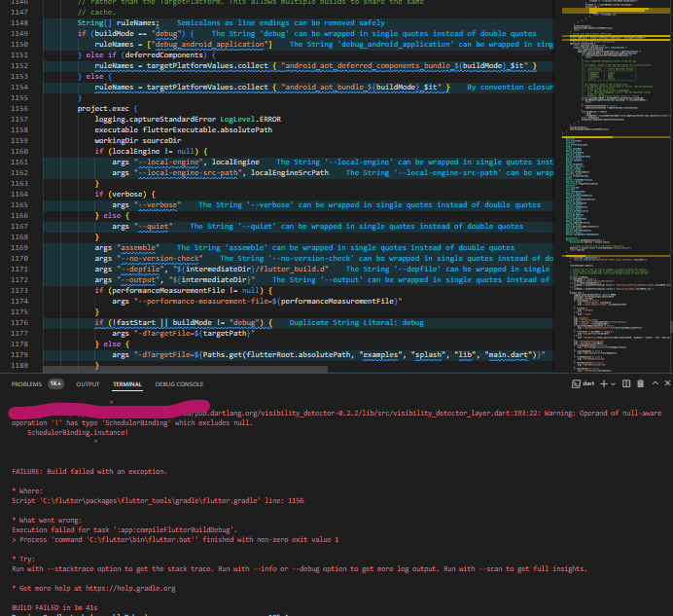Viewport: 673px width, 616px height.
Task: Click 'String[] ruleNames;' declaration
Action: point(118,22)
